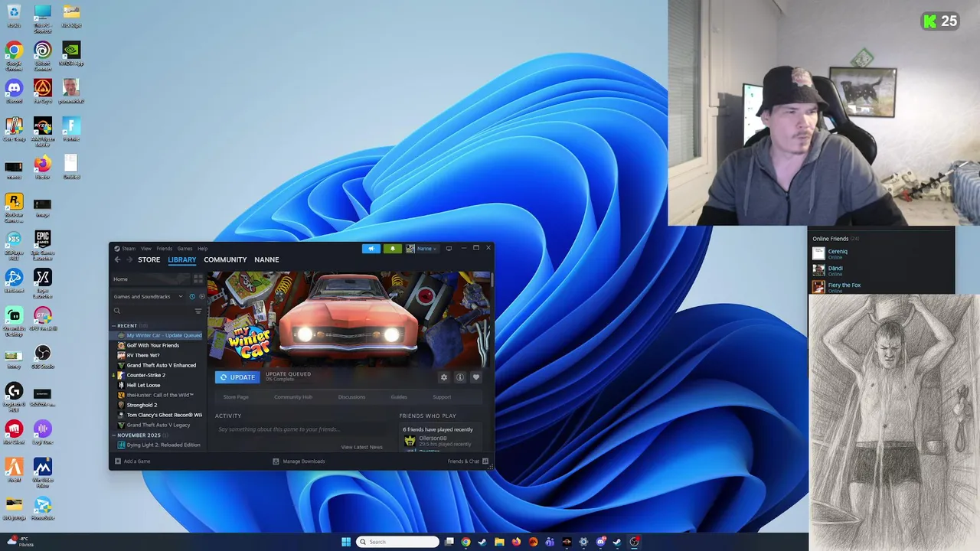Open the Recycle Bin desktop icon
The image size is (980, 551).
(14, 15)
